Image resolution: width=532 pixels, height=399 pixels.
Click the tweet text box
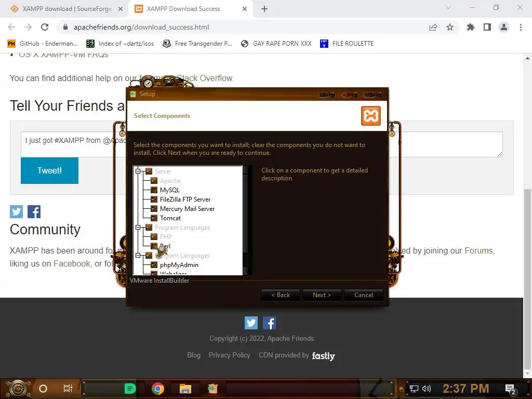(x=262, y=144)
